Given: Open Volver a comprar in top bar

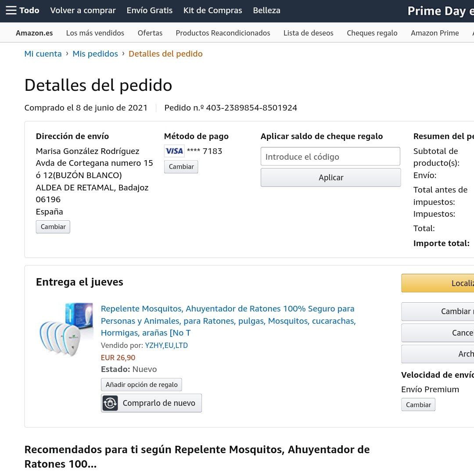Looking at the screenshot, I should tap(83, 11).
